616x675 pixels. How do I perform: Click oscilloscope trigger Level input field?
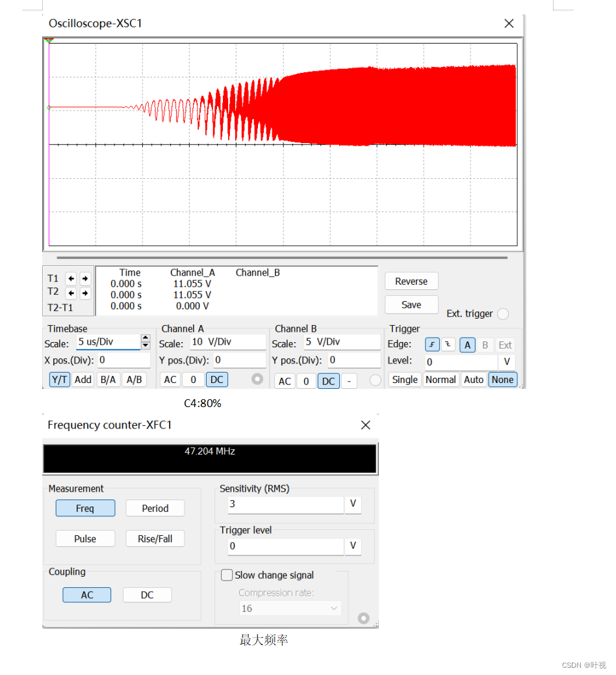461,362
